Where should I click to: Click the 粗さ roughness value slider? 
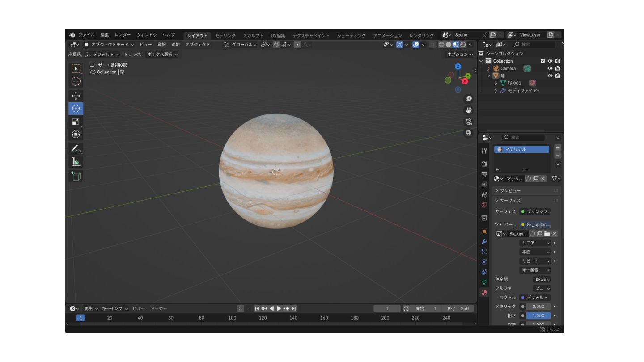538,316
